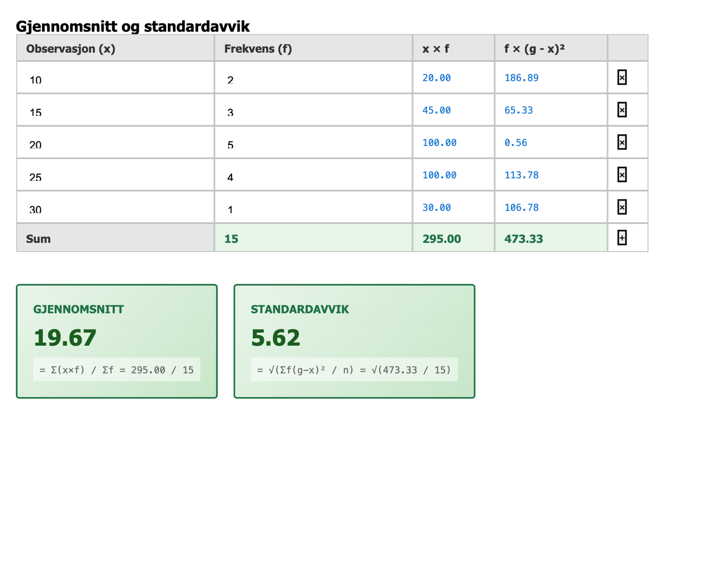Screen dimensions: 728x564
Task: Edit the frequency field containing 2
Action: tap(314, 77)
